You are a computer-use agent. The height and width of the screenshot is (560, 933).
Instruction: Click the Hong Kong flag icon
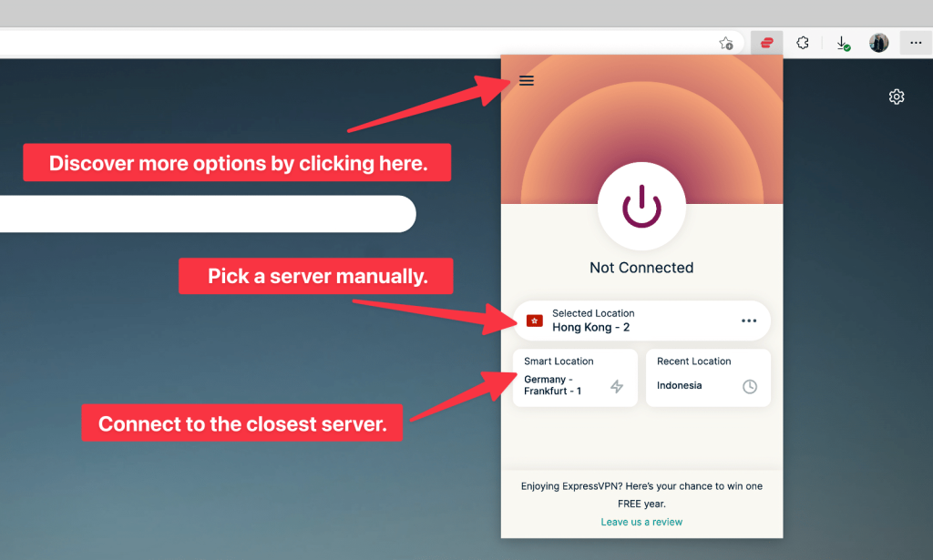[x=534, y=321]
